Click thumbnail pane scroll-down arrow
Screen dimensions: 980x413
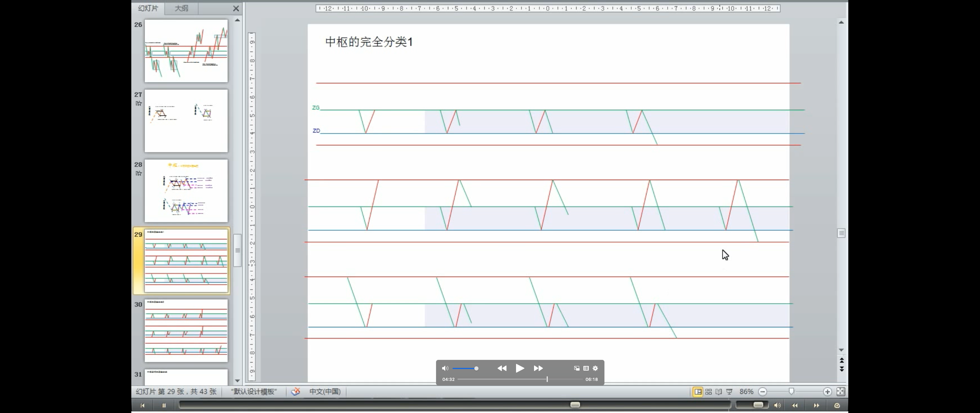click(237, 381)
